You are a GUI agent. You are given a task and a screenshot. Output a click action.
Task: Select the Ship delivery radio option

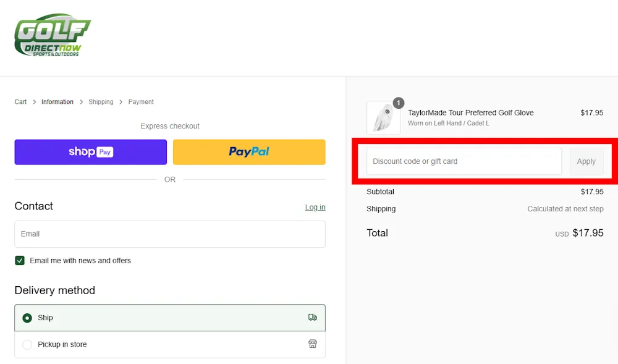[x=27, y=318]
